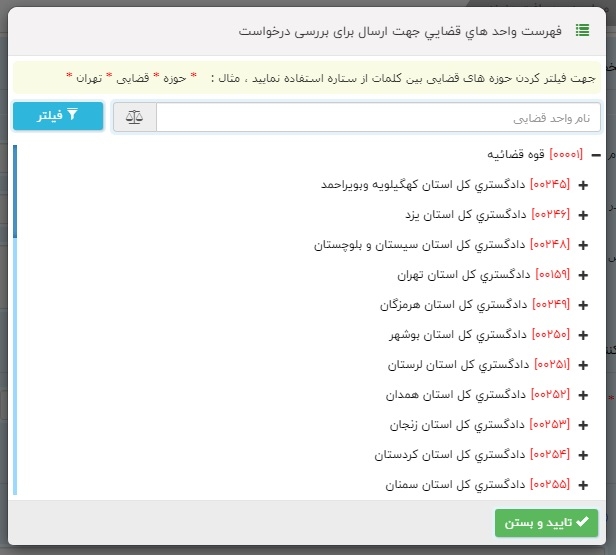
Task: Select دادگستري كل استان زنجان row
Action: [480, 425]
